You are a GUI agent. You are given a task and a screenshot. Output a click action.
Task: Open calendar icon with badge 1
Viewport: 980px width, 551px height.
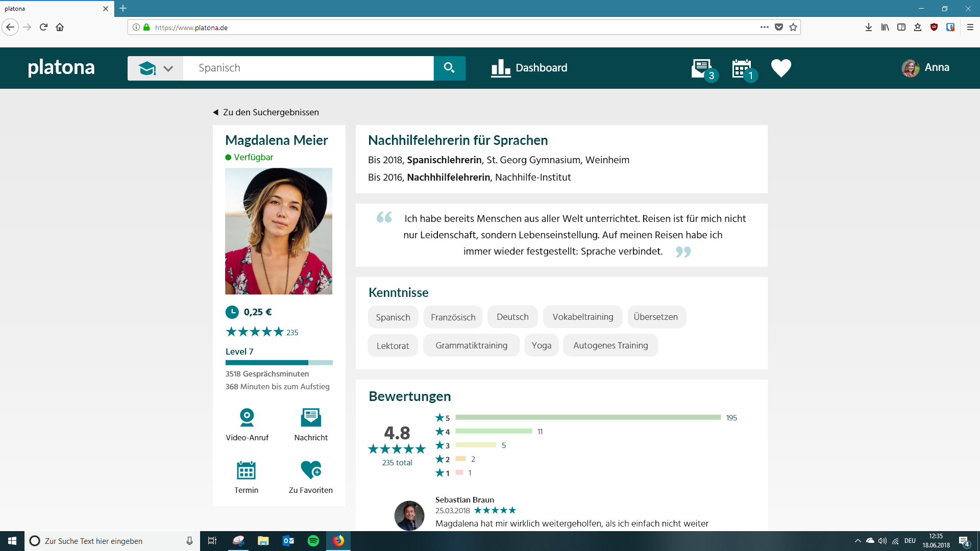742,68
